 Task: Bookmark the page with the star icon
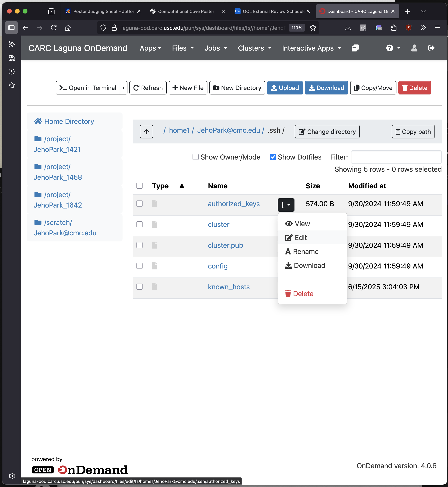[313, 28]
